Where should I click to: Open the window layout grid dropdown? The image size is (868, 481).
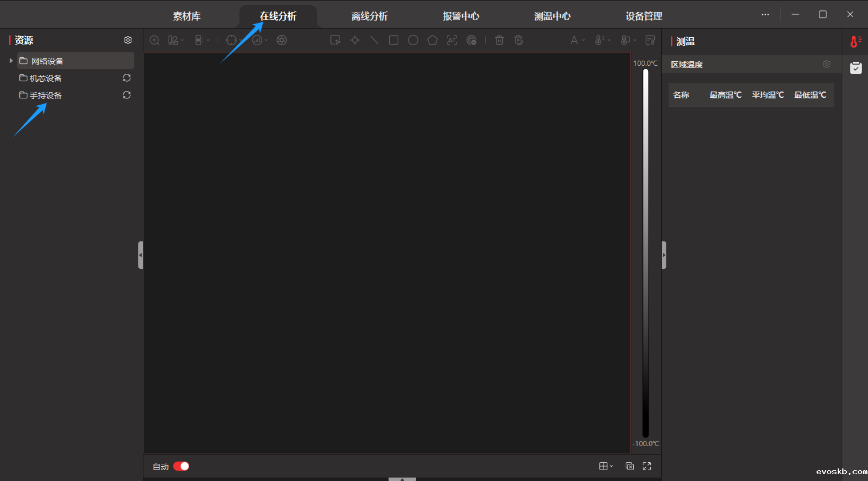point(606,466)
